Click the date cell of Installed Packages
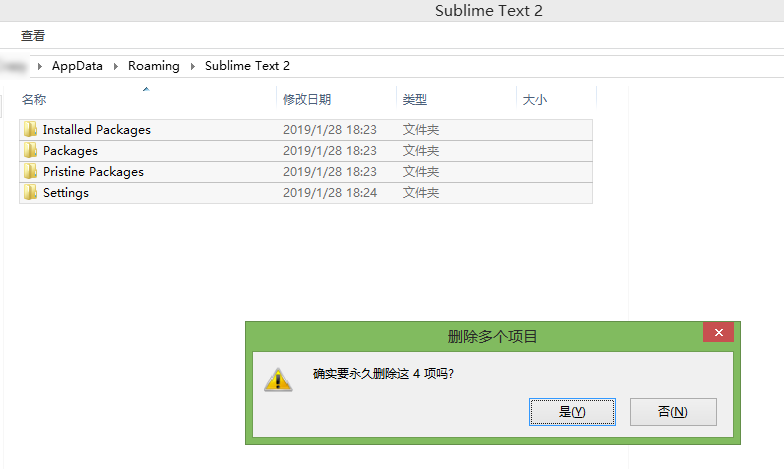This screenshot has width=784, height=469. [x=330, y=130]
